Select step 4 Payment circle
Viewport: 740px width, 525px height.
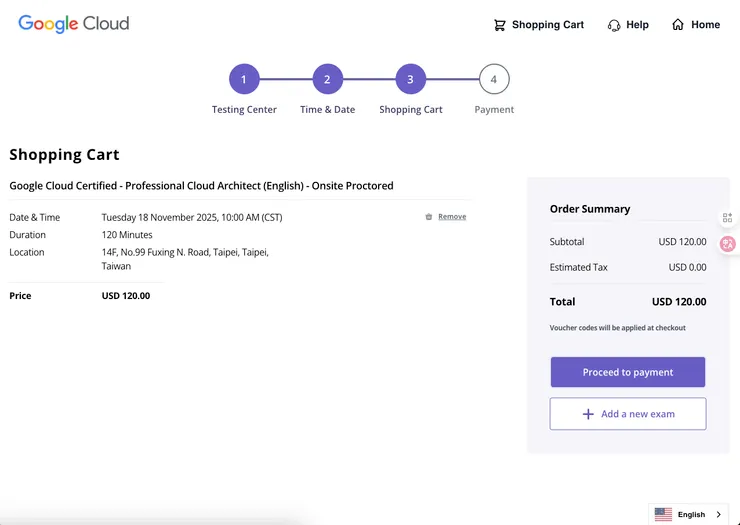[x=494, y=79]
